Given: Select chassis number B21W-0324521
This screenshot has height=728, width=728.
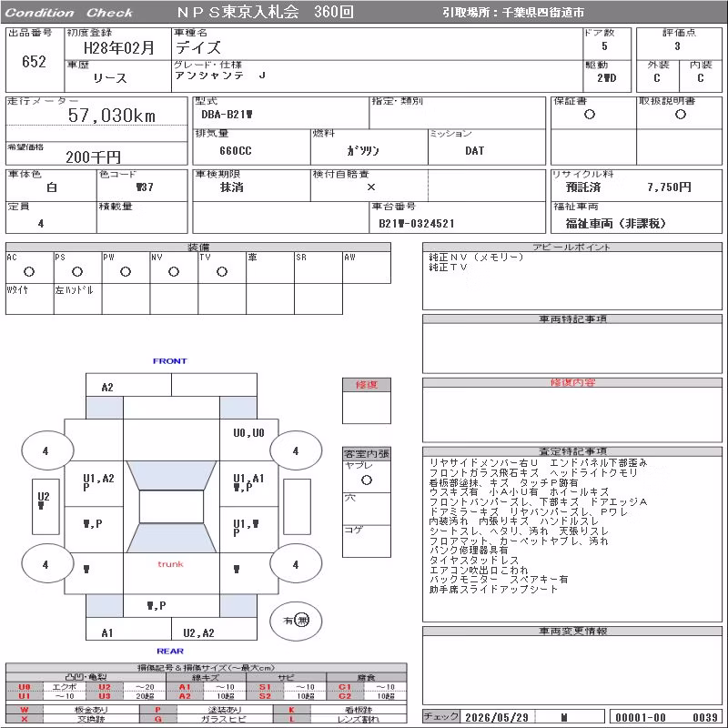Looking at the screenshot, I should [x=417, y=223].
